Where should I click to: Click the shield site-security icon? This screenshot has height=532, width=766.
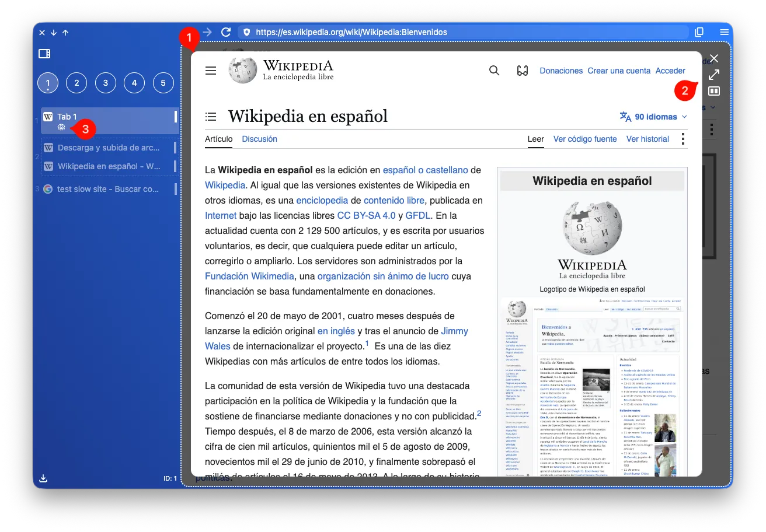click(x=247, y=33)
